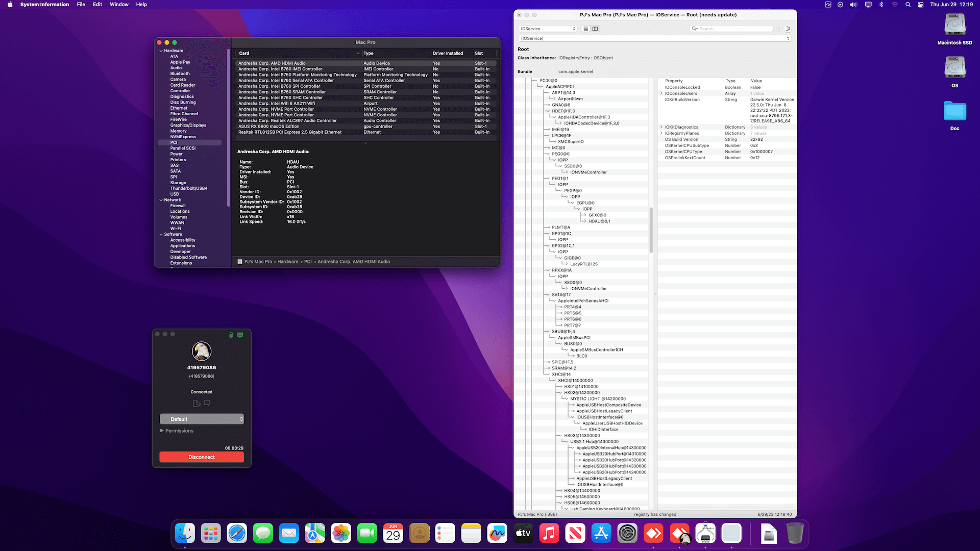This screenshot has width=980, height=551.
Task: Expand the IORegistryPlanes property row
Action: [661, 133]
